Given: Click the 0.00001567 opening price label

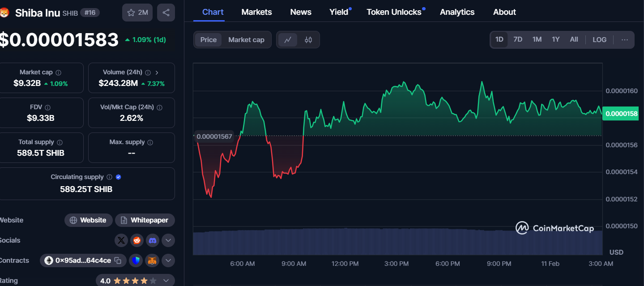Looking at the screenshot, I should tap(214, 137).
